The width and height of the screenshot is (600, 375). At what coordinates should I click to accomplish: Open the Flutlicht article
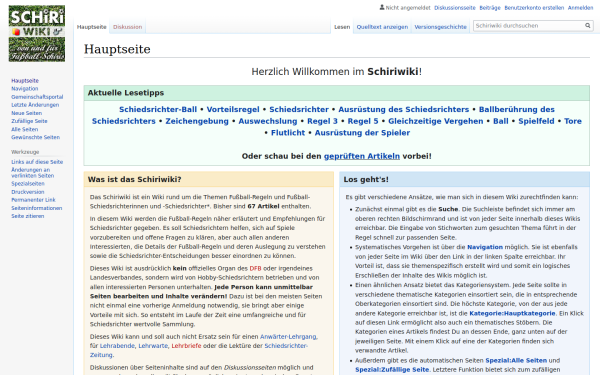click(288, 133)
